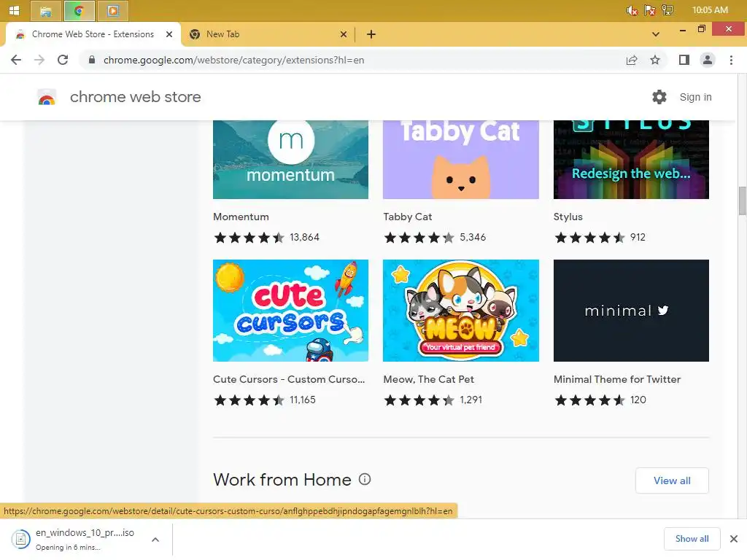
Task: Expand download item options chevron
Action: coord(155,540)
